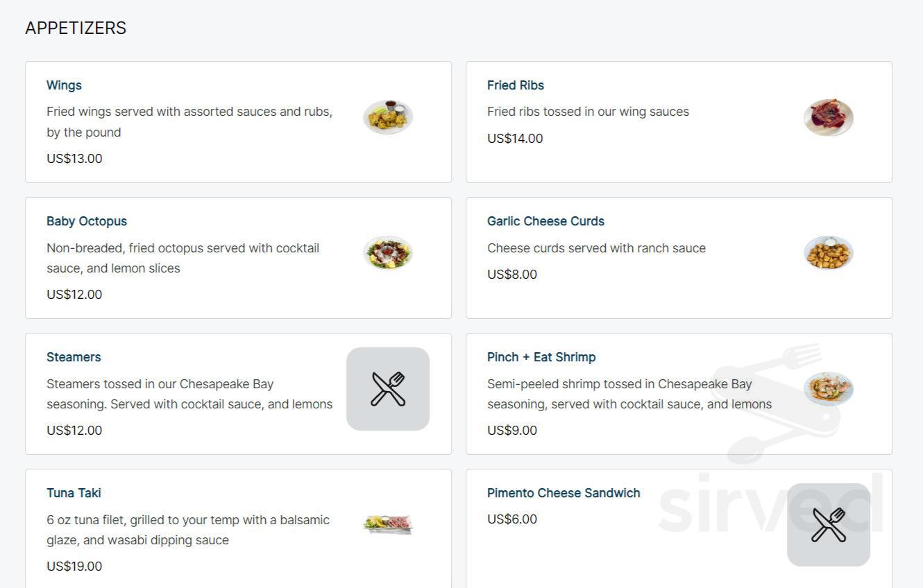Click the Pimento Cheese Sandwich placeholder icon
The height and width of the screenshot is (588, 923).
click(x=828, y=525)
